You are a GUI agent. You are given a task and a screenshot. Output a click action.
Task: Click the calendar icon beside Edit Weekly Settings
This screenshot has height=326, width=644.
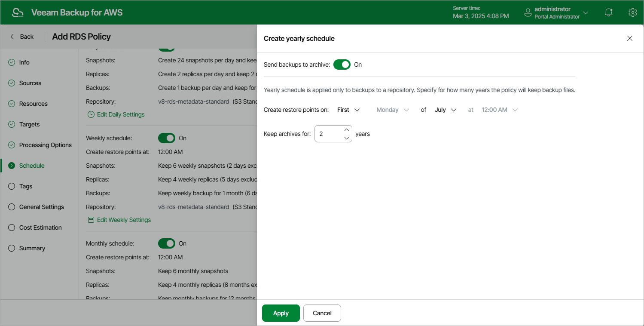click(91, 220)
